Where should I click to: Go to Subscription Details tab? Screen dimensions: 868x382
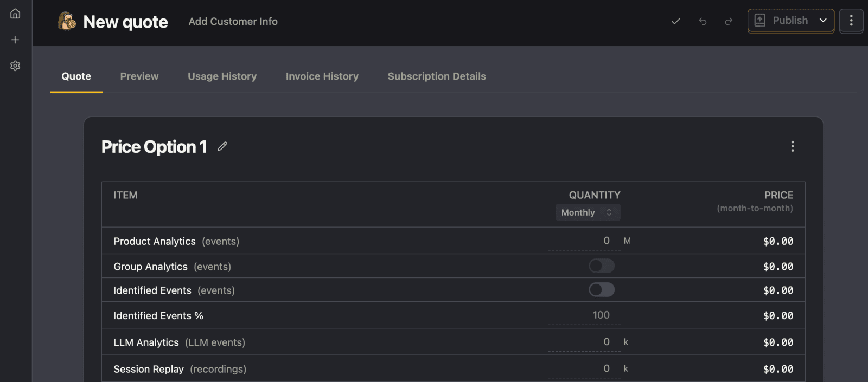tap(437, 76)
